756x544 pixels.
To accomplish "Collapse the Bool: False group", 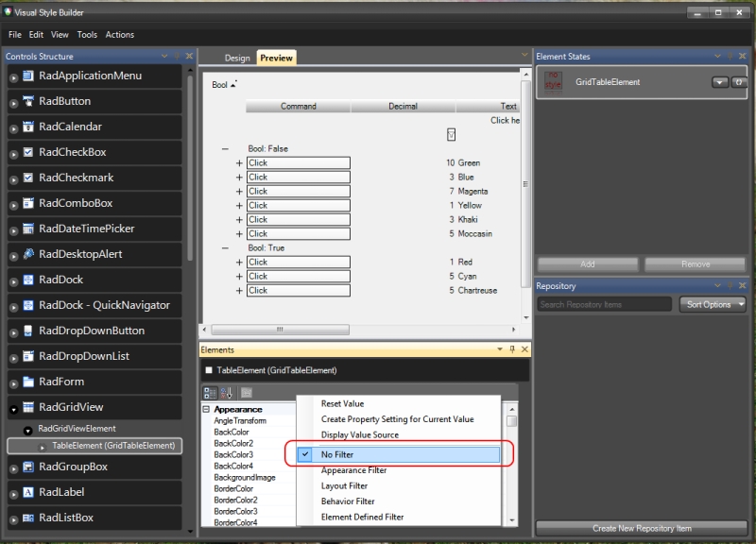I will (225, 149).
